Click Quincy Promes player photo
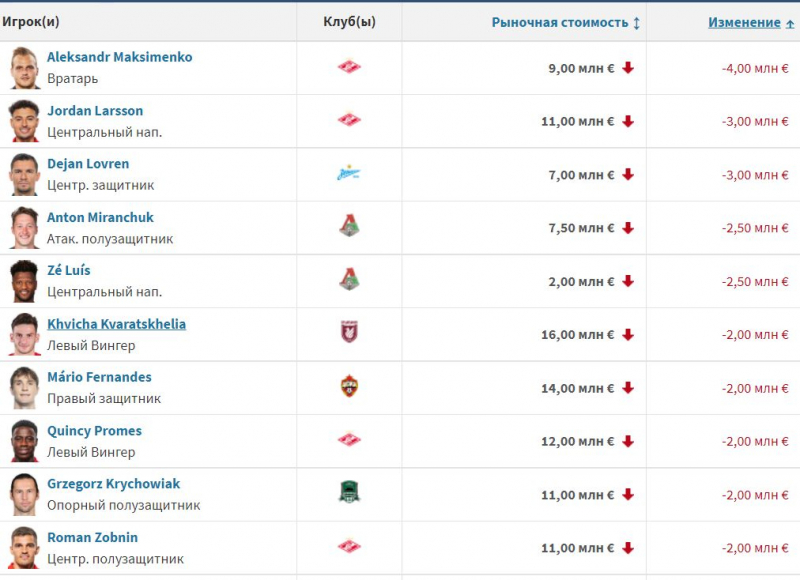800x580 pixels. [24, 441]
